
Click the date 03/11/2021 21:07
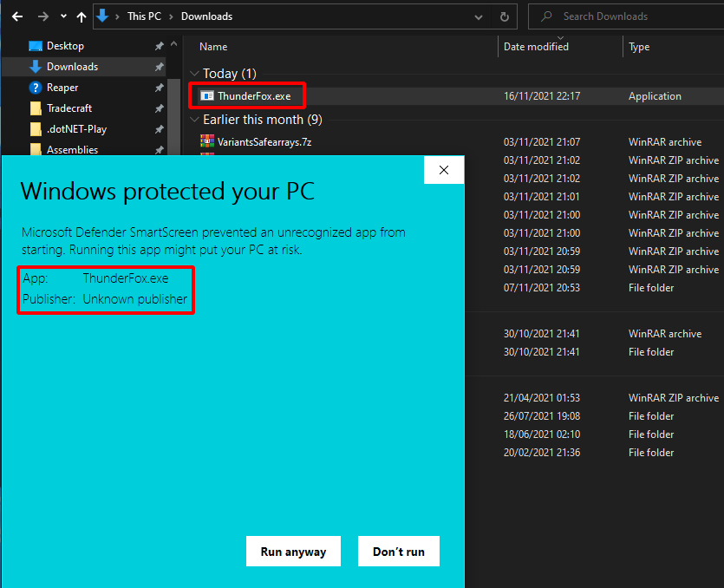(542, 142)
